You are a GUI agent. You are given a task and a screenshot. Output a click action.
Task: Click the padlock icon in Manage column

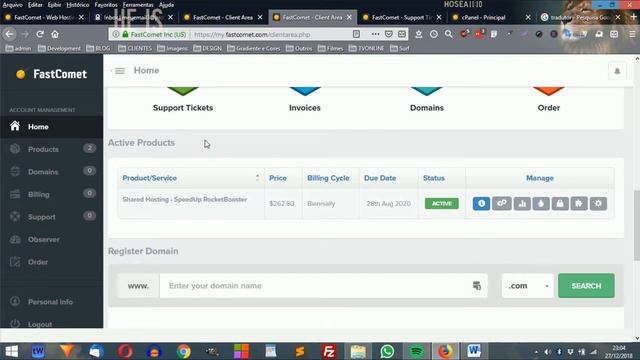560,203
